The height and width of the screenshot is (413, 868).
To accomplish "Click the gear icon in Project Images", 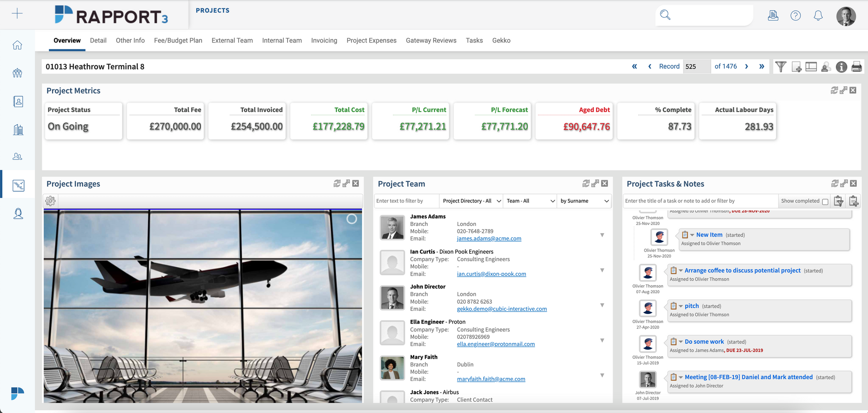I will point(50,201).
